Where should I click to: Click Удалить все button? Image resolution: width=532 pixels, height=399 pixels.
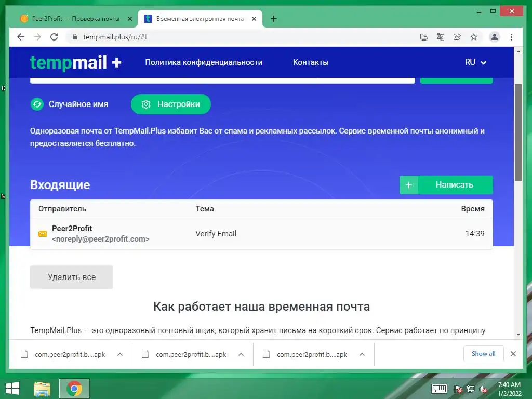(72, 277)
